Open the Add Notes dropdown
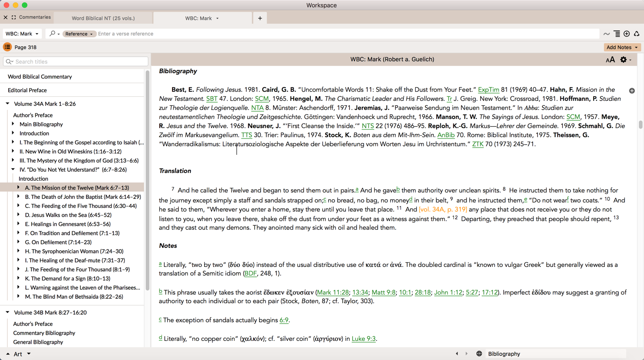Image resolution: width=644 pixels, height=360 pixels. tap(622, 47)
